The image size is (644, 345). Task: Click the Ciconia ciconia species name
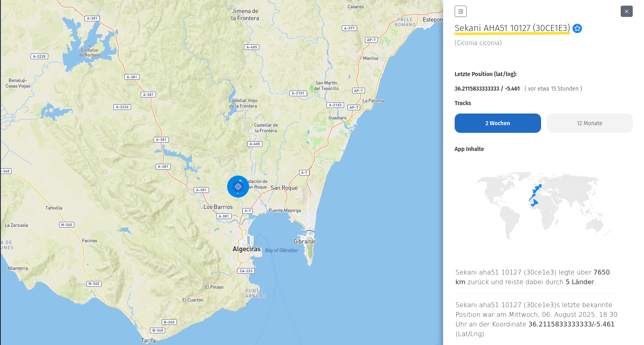click(478, 43)
